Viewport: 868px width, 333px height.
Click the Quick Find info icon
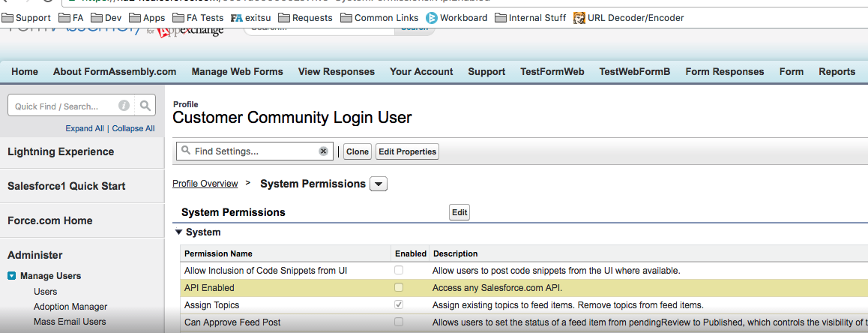click(124, 105)
